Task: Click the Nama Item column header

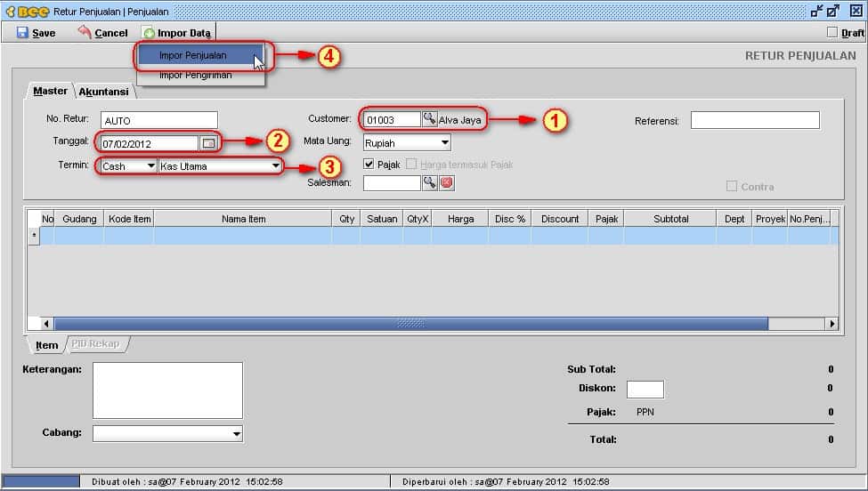Action: [243, 219]
